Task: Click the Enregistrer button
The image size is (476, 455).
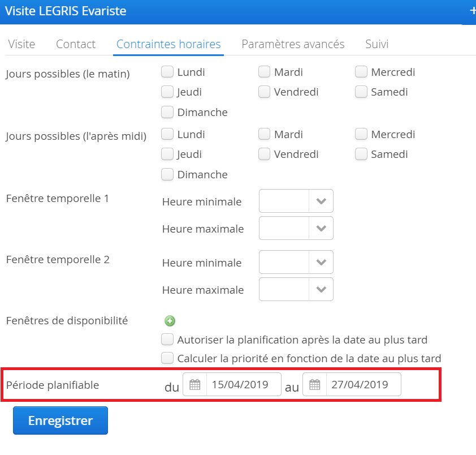Action: point(60,420)
